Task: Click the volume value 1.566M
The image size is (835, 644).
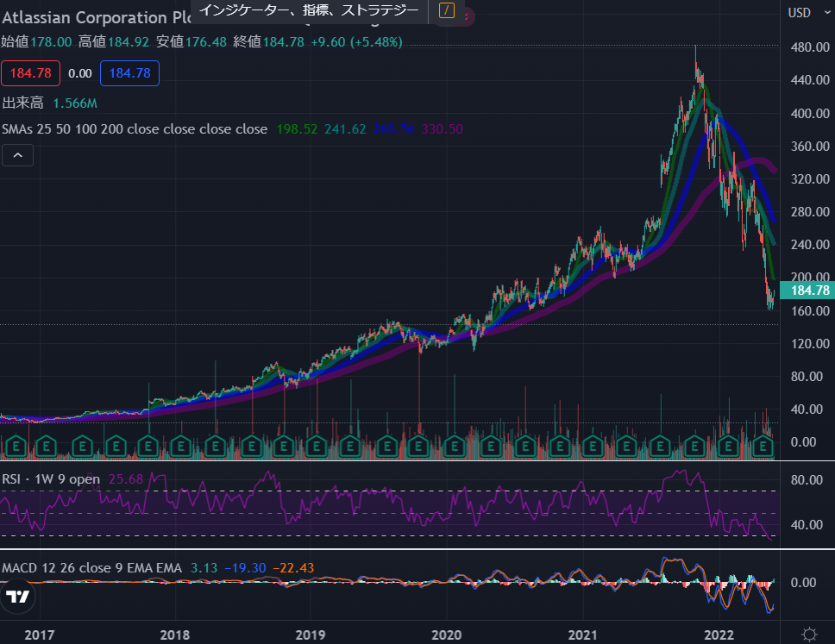Action: pos(75,103)
